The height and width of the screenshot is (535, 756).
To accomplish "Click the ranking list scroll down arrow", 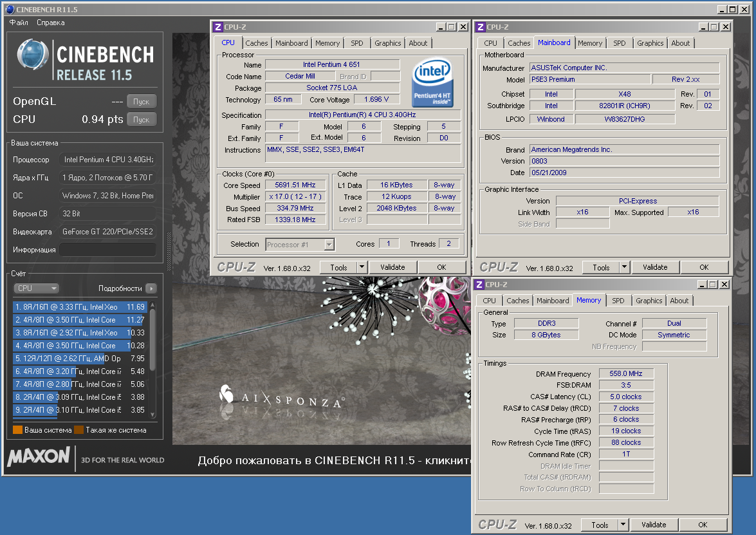I will (x=153, y=415).
